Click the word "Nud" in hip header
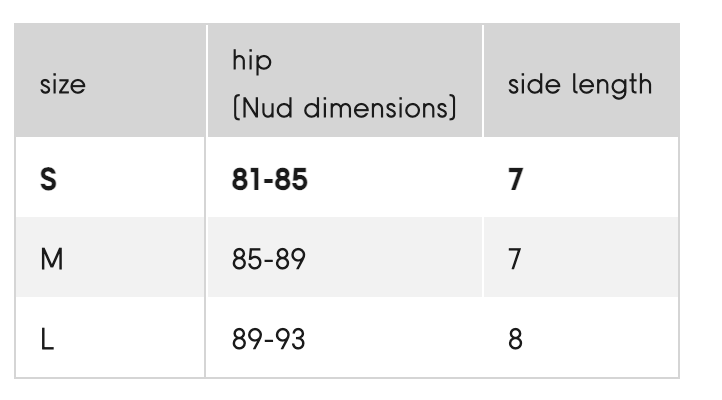Image resolution: width=722 pixels, height=400 pixels. tap(267, 107)
